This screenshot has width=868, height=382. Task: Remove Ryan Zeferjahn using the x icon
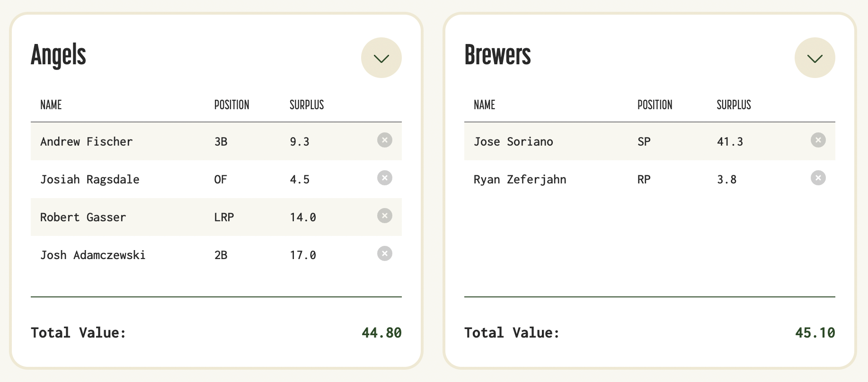tap(818, 178)
